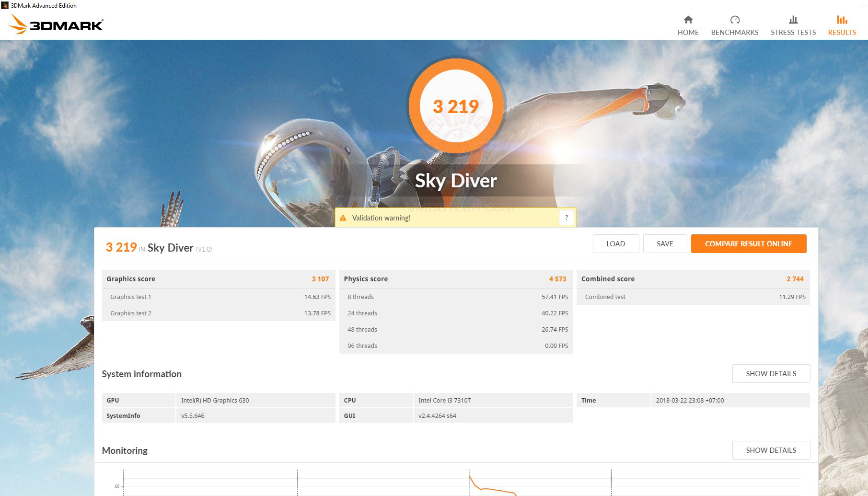
Task: Show details for Monitoring
Action: 771,450
